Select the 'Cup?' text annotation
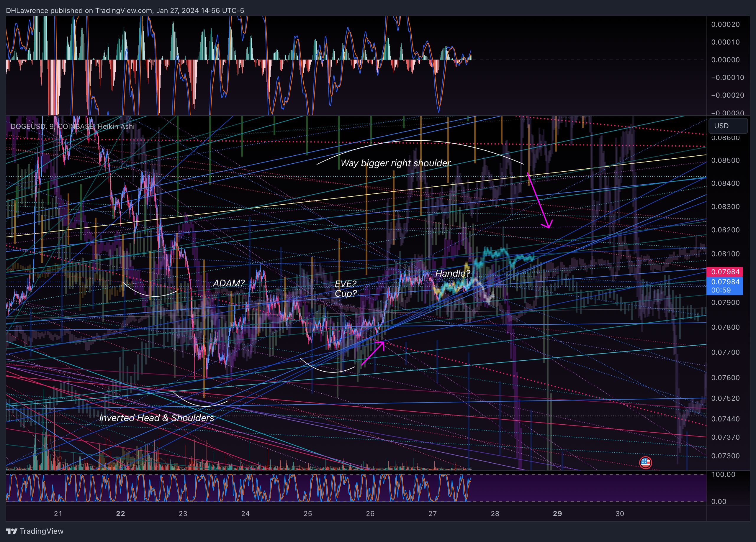Image resolution: width=756 pixels, height=542 pixels. point(346,293)
